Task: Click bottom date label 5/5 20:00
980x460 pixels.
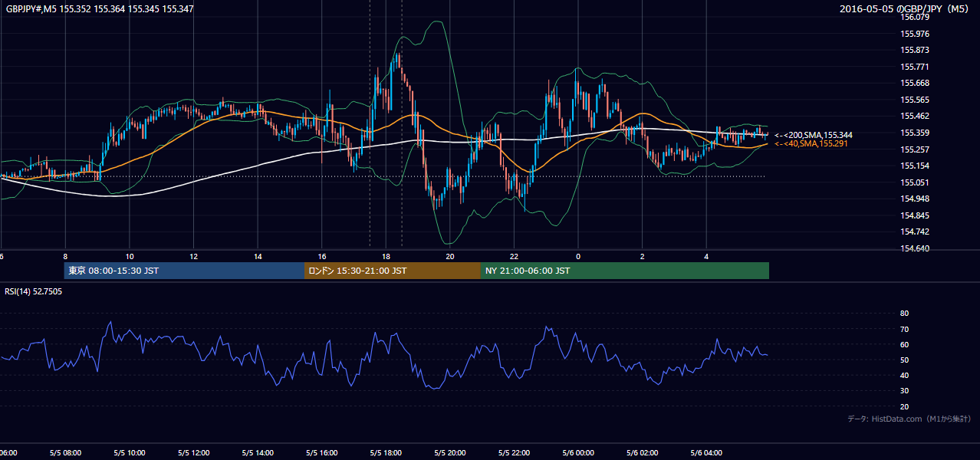Action: (x=450, y=452)
